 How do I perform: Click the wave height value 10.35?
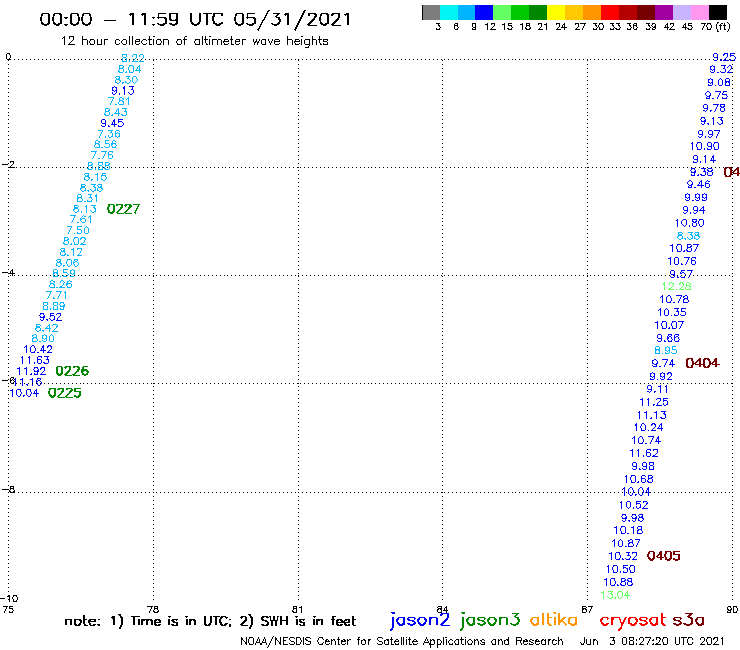click(x=672, y=312)
